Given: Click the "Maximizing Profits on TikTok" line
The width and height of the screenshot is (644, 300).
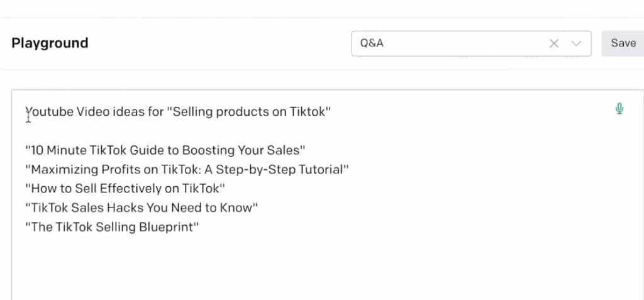Looking at the screenshot, I should [x=187, y=169].
